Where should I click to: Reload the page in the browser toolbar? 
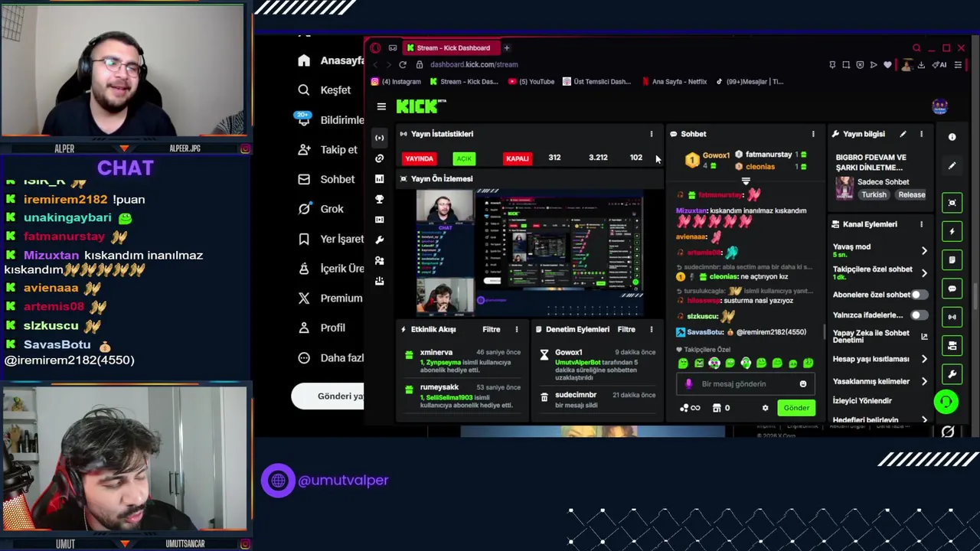(x=403, y=65)
